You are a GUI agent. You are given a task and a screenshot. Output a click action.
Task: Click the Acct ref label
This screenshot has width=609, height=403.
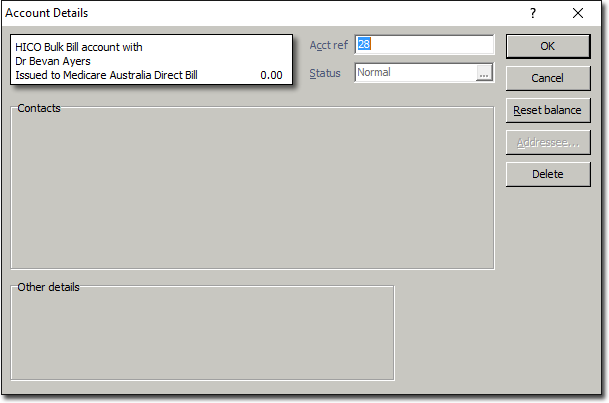click(328, 45)
